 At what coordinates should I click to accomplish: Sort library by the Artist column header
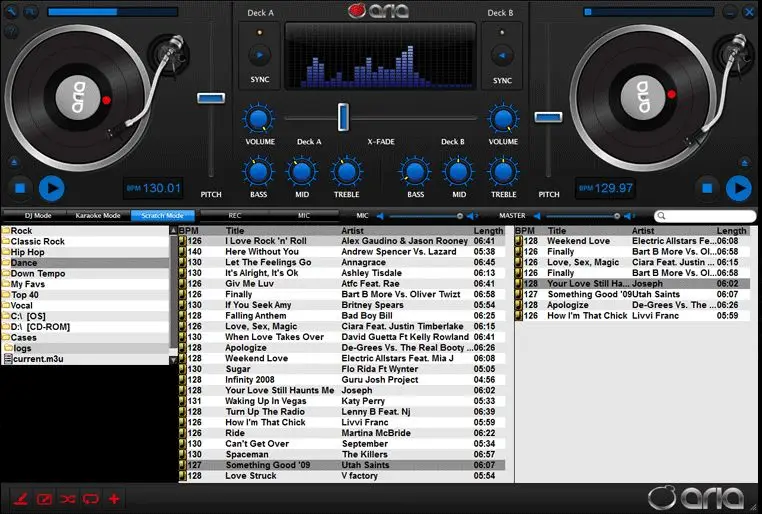[352, 231]
